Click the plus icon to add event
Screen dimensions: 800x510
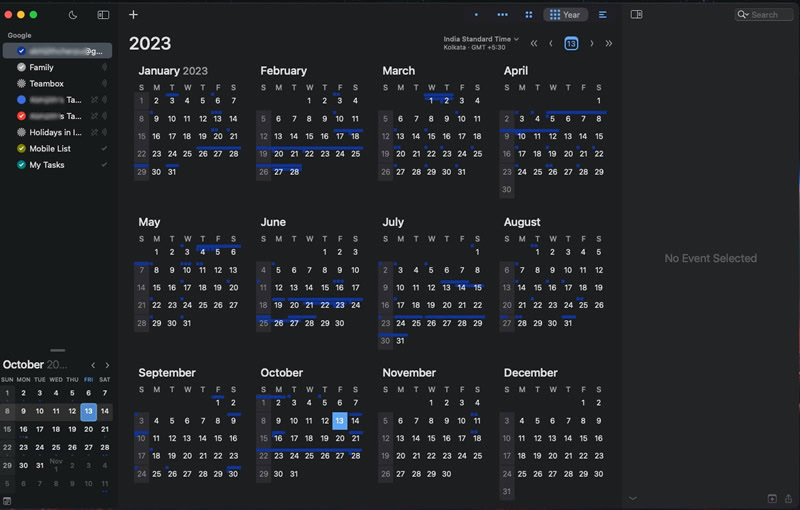133,15
